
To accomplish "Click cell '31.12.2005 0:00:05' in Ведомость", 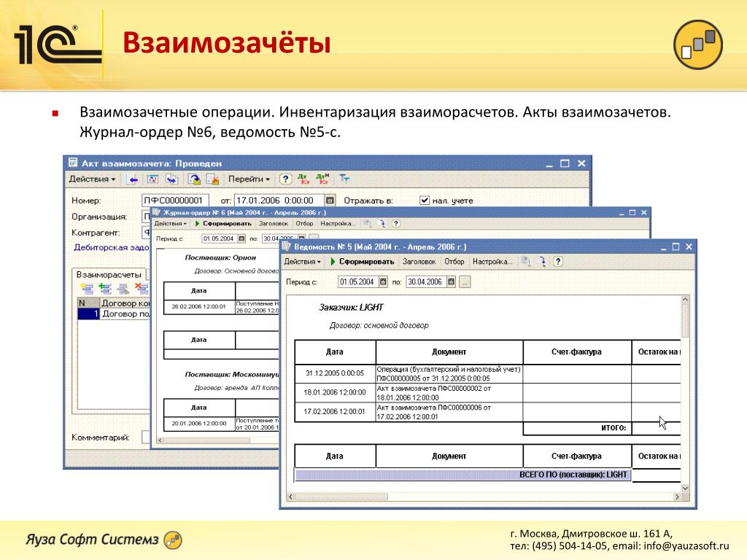I will click(x=335, y=373).
